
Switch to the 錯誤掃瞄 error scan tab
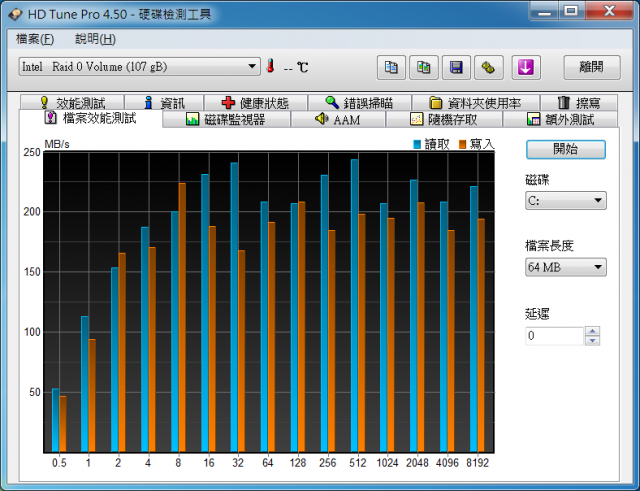tap(360, 102)
